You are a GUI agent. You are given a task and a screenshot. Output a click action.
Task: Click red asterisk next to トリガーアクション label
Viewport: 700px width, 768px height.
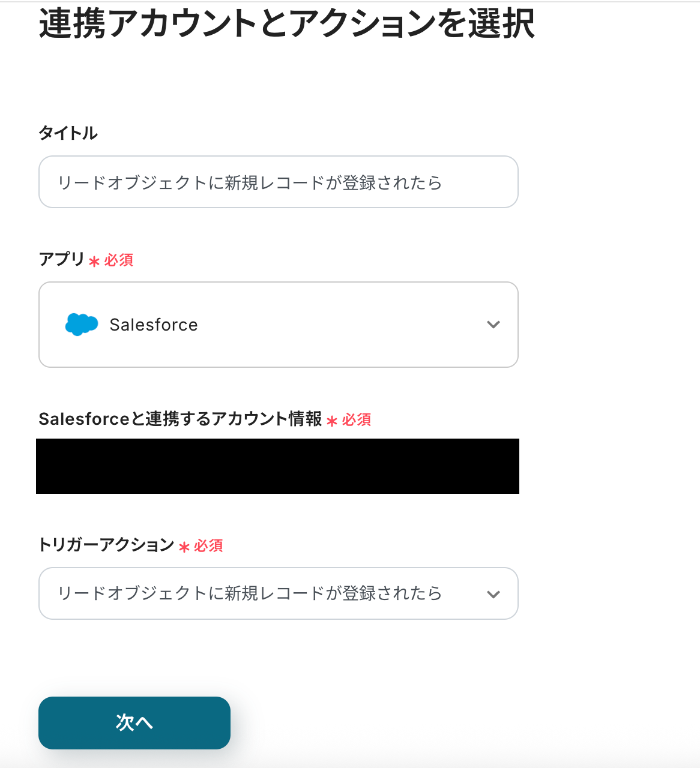[184, 547]
